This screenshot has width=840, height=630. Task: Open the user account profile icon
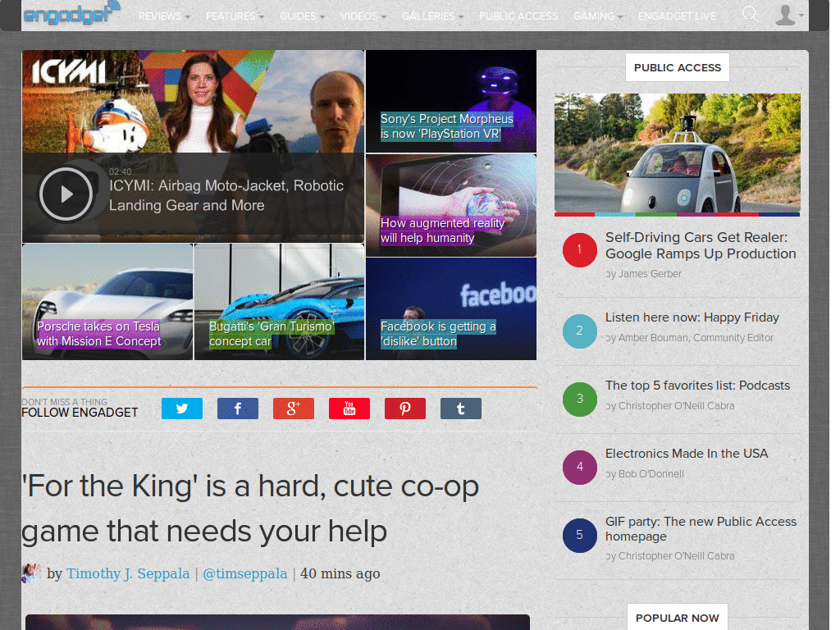pyautogui.click(x=785, y=16)
